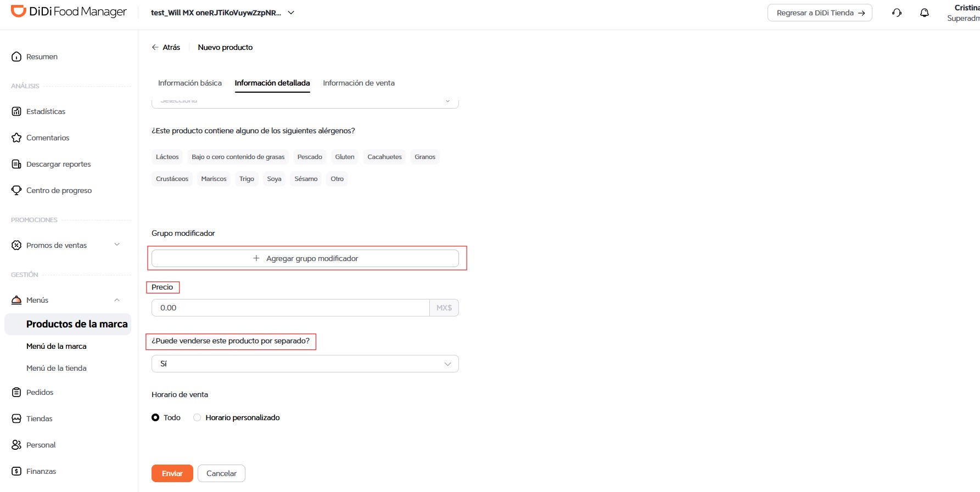This screenshot has width=980, height=492.
Task: Open the sold-separately dropdown showing Sí
Action: click(305, 364)
